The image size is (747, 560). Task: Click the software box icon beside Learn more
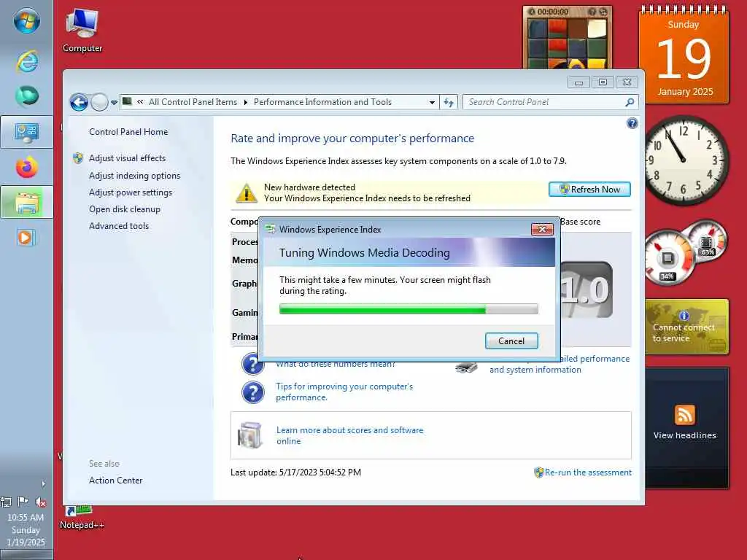[251, 435]
